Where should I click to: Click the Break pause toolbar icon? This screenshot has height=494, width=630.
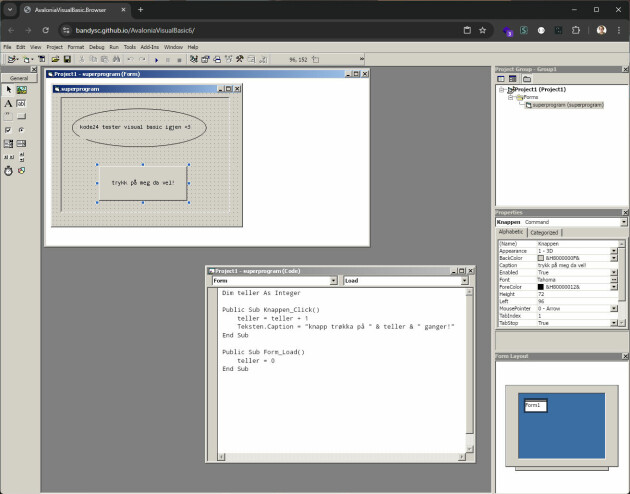pyautogui.click(x=168, y=60)
